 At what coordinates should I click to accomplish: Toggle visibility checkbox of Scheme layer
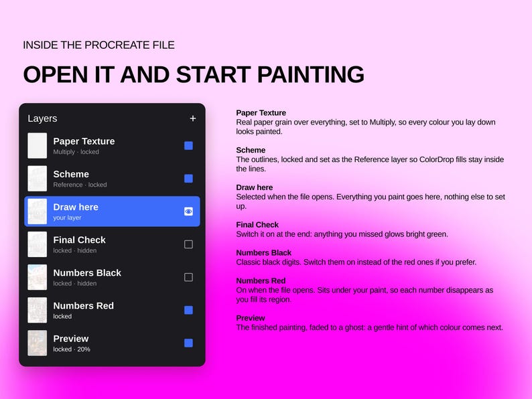click(x=189, y=179)
